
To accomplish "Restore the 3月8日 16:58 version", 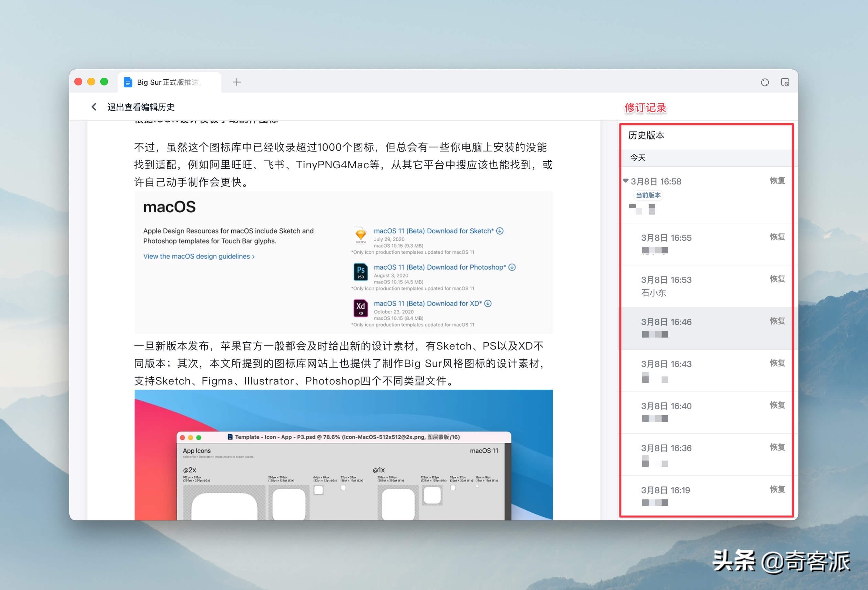I will (x=777, y=181).
